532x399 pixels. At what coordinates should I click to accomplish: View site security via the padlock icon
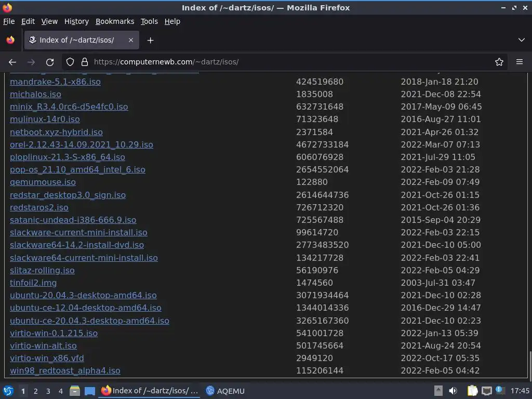(x=85, y=62)
